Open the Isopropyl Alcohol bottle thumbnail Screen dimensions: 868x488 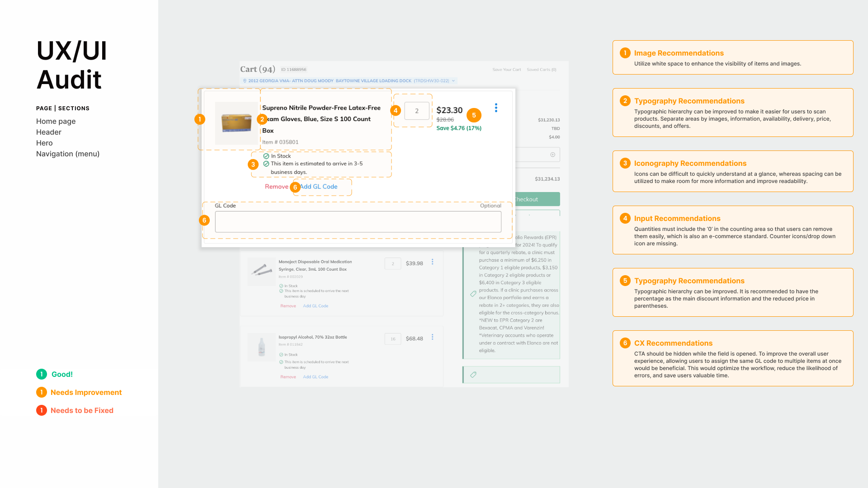tap(262, 347)
